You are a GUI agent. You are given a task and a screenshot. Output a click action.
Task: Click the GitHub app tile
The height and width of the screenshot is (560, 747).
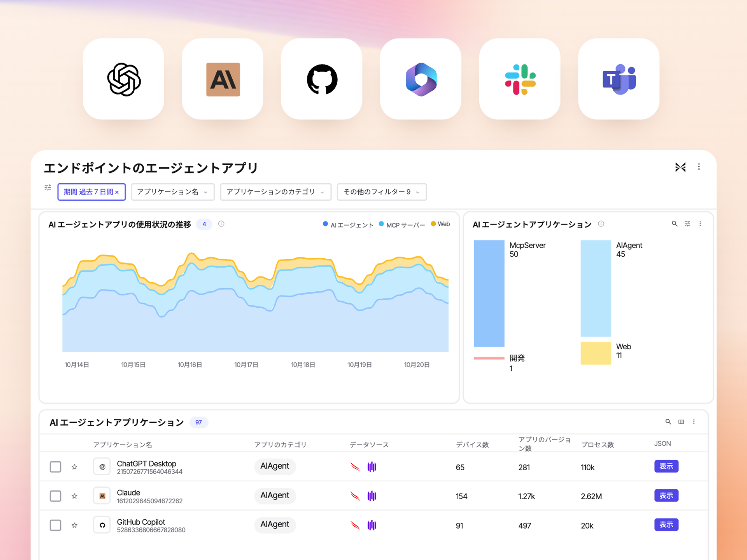322,79
